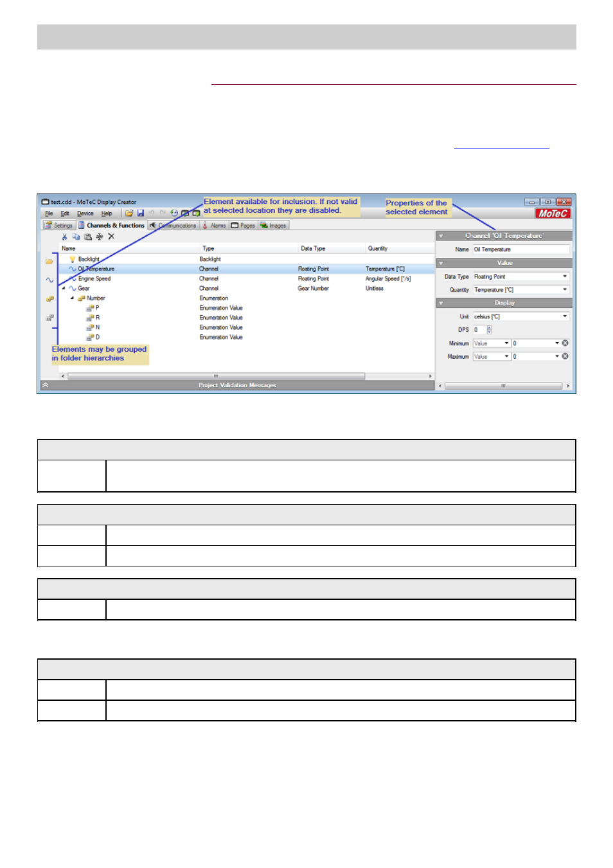The height and width of the screenshot is (868, 613).
Task: Click the properties panel horizontal scrollbar
Action: [x=504, y=386]
